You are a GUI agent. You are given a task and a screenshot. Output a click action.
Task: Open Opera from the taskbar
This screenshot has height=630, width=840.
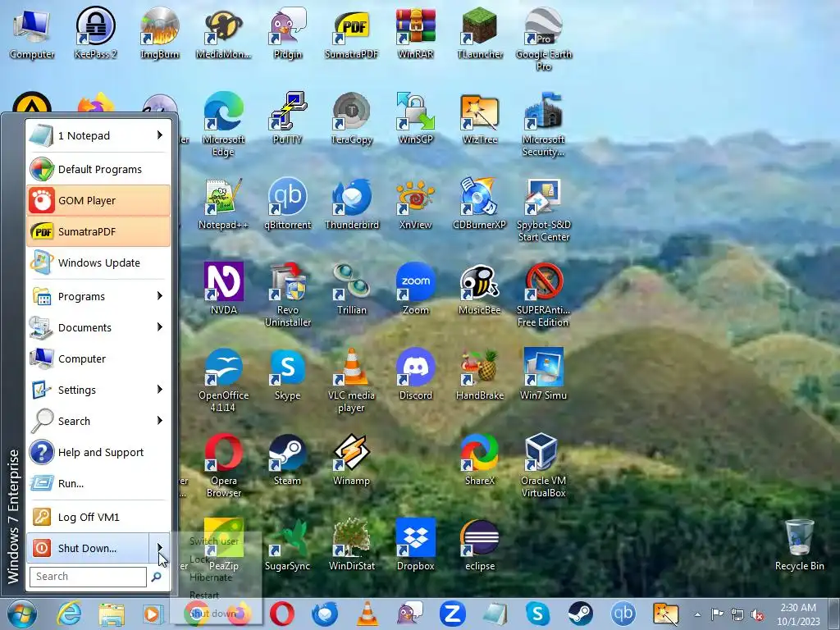pyautogui.click(x=282, y=614)
